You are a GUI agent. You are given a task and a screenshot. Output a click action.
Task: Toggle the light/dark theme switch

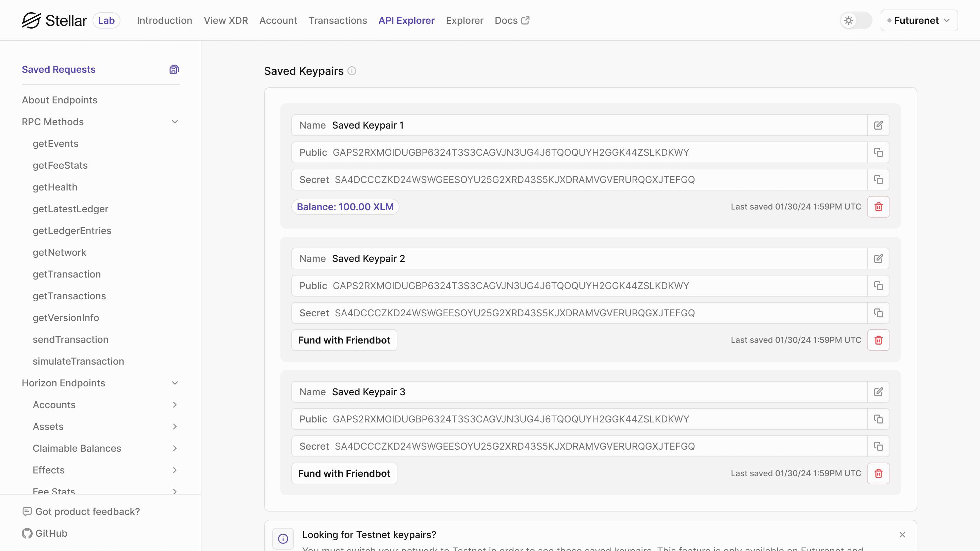pyautogui.click(x=856, y=20)
